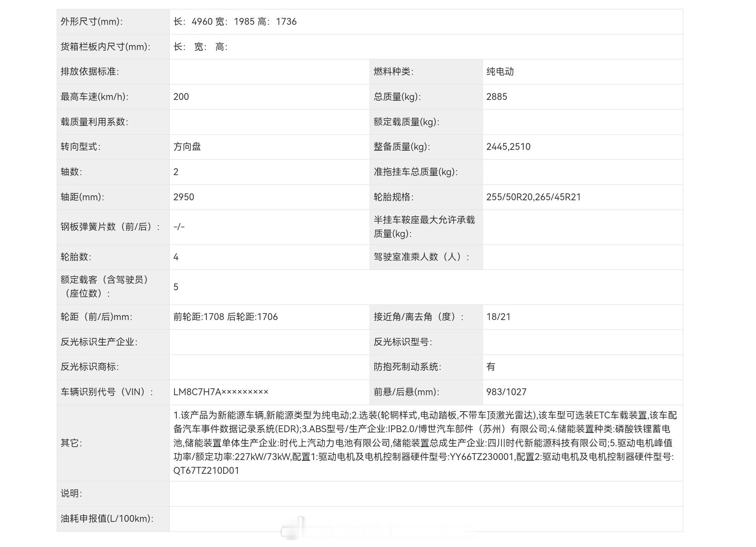
Task: Click the 总质量(kg) label
Action: pos(397,97)
